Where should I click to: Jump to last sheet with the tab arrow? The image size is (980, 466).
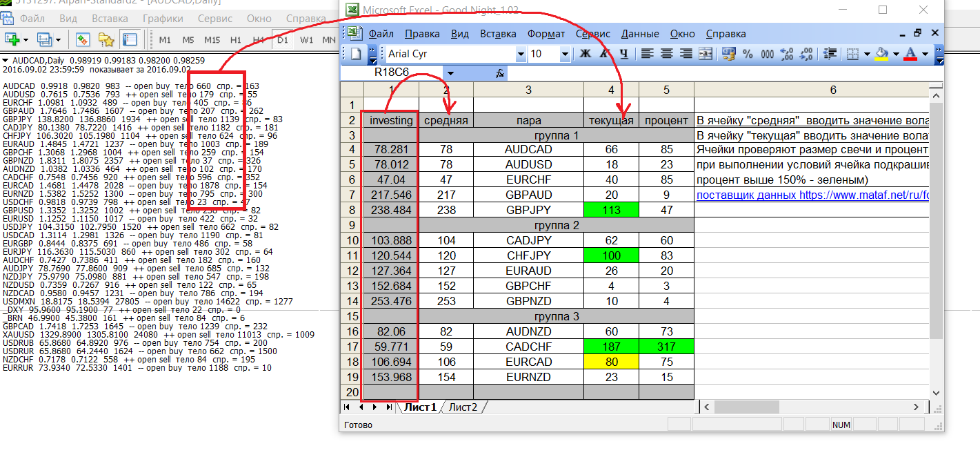pos(388,407)
